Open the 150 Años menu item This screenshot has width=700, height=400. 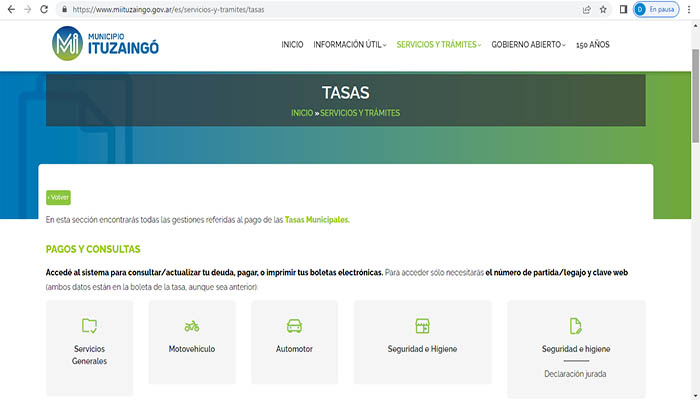coord(592,45)
